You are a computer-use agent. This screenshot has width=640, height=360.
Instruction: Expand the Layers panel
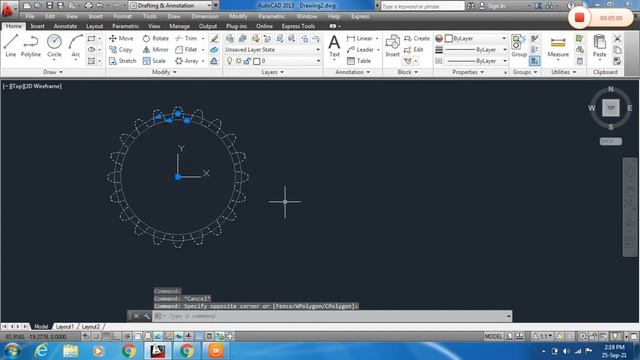pos(273,72)
